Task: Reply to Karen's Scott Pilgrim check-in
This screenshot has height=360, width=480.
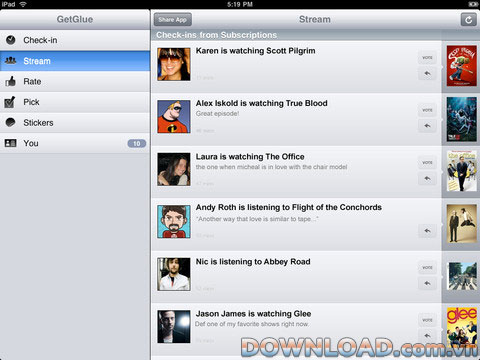Action: tap(427, 73)
